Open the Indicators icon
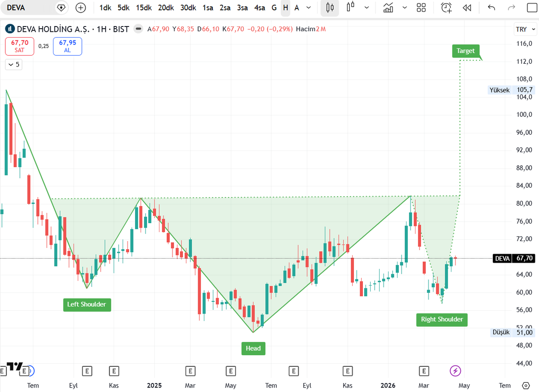Image resolution: width=539 pixels, height=392 pixels. [388, 8]
